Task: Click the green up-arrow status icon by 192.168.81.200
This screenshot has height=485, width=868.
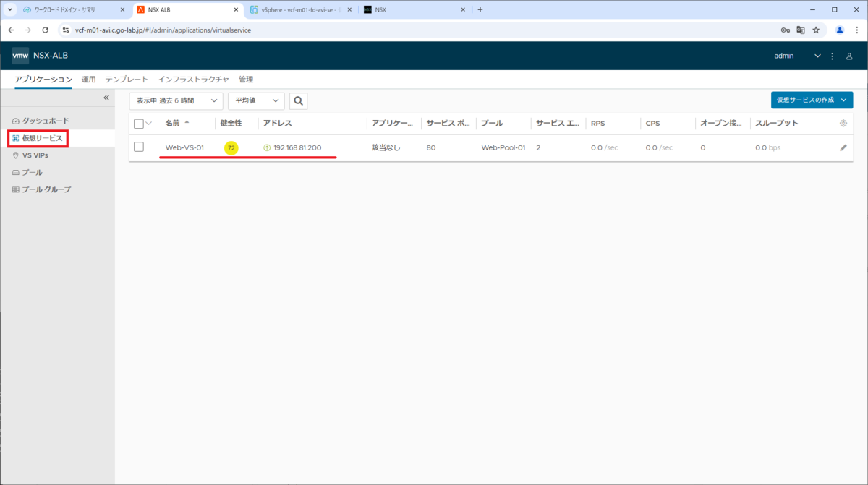Action: [267, 147]
